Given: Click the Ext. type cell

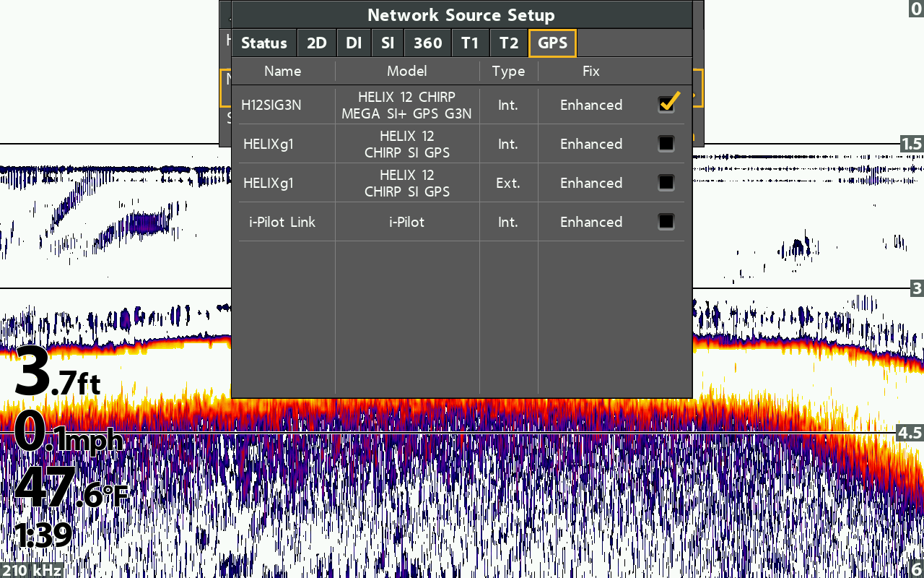Looking at the screenshot, I should click(508, 183).
